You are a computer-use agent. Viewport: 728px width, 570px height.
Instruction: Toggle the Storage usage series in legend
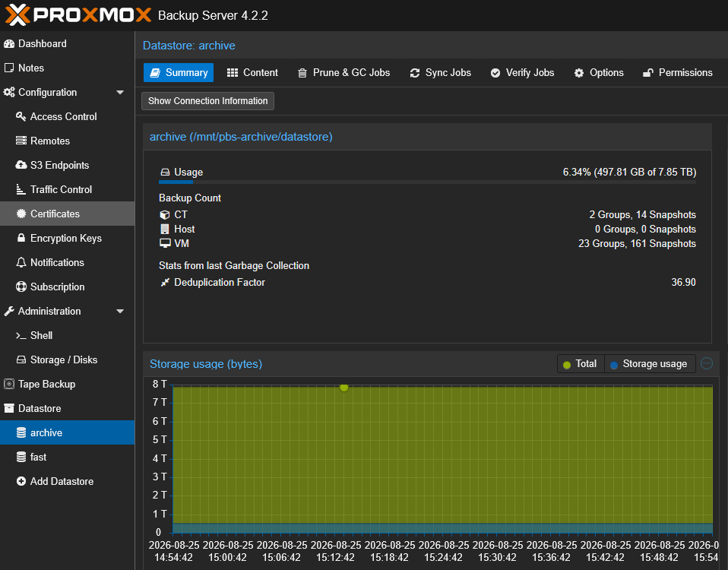[650, 364]
